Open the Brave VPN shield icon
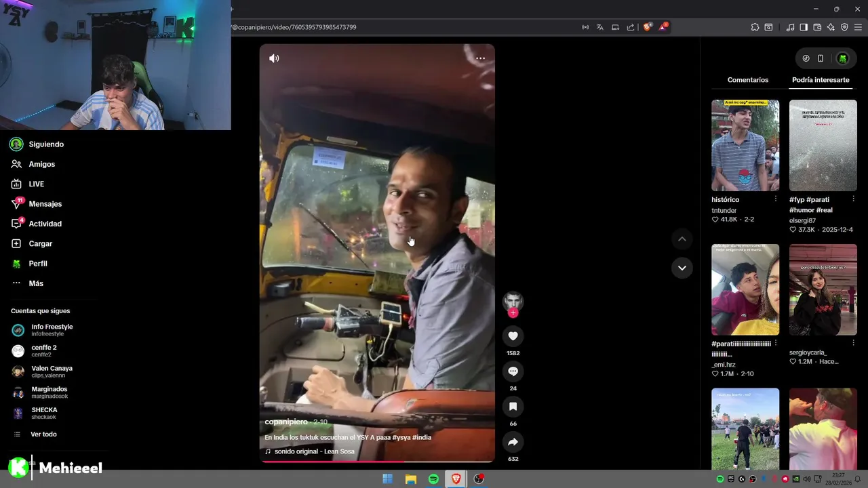 [x=844, y=27]
